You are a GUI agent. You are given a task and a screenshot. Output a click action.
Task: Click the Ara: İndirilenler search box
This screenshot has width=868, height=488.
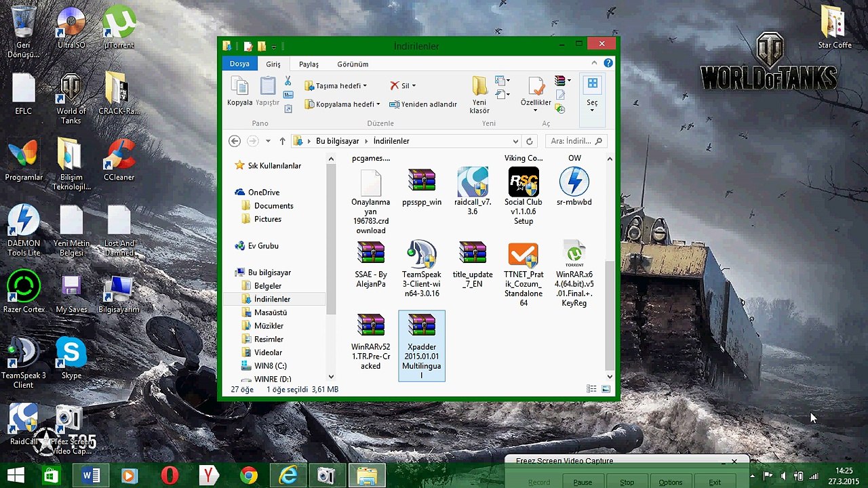click(x=576, y=141)
